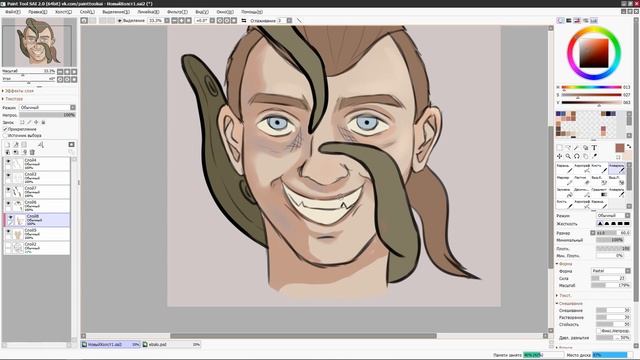Create a new layer folder
Screen dimensions: 640x360
pos(24,144)
